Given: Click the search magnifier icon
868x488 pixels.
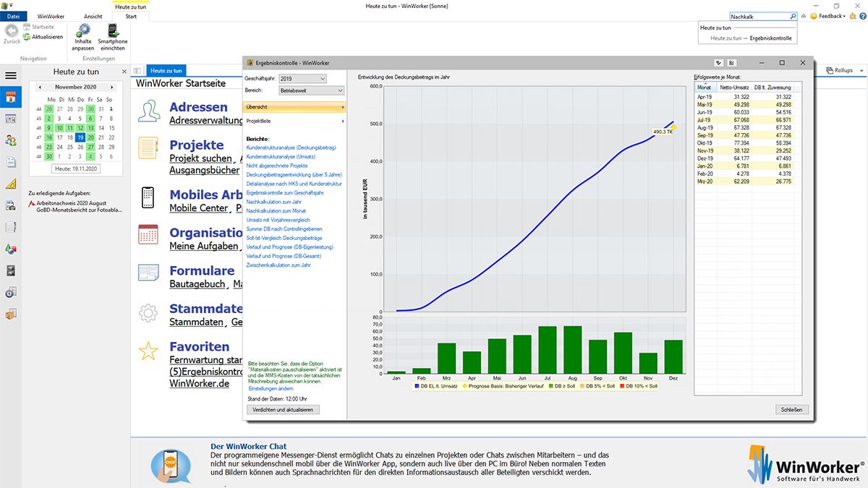Looking at the screenshot, I should (793, 16).
